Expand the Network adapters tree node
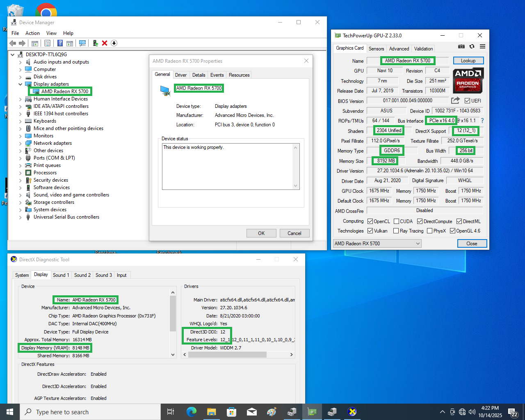The width and height of the screenshot is (525, 420). click(21, 143)
